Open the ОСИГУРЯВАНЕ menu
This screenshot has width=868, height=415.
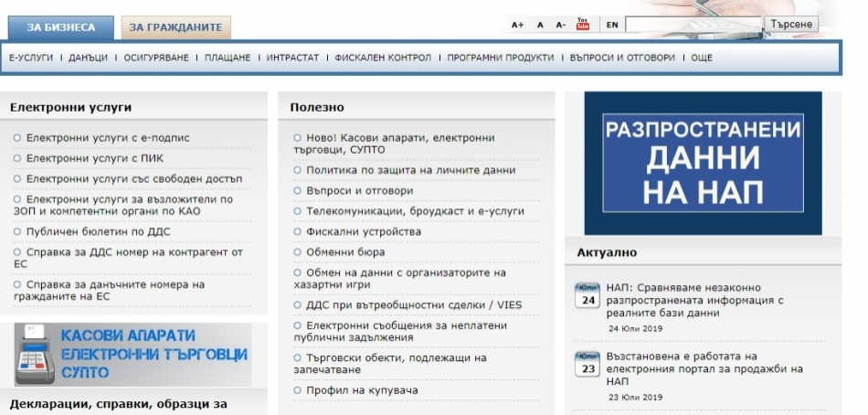coord(156,58)
